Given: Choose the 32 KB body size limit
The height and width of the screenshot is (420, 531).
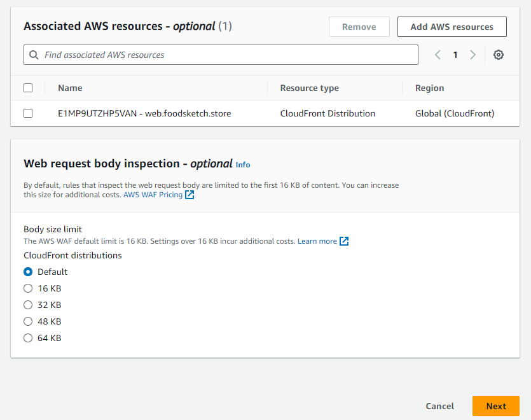Looking at the screenshot, I should click(x=28, y=305).
